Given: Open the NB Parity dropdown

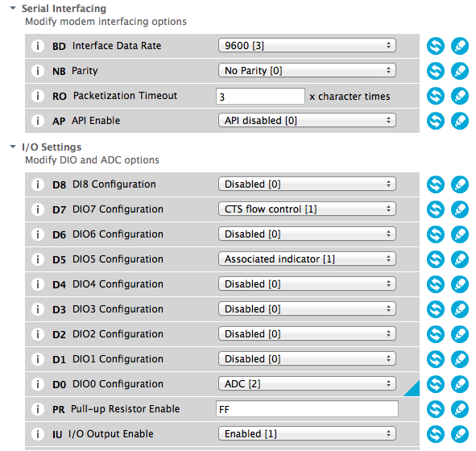Looking at the screenshot, I should (x=307, y=70).
